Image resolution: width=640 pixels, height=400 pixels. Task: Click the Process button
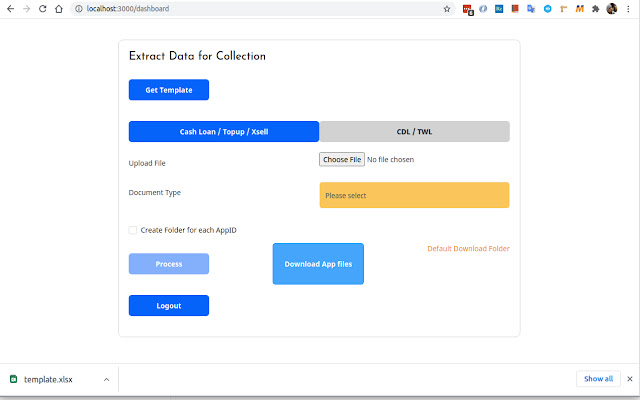pos(169,264)
